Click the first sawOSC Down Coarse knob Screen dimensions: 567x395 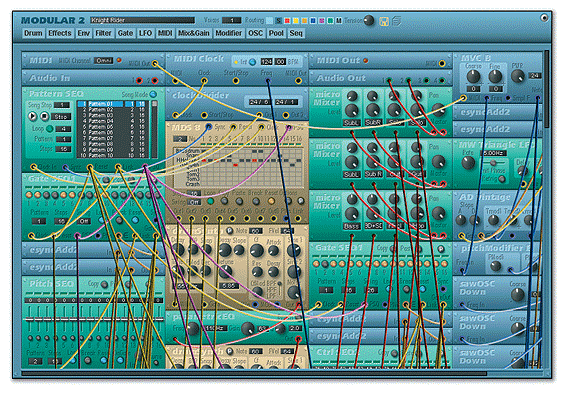point(517,295)
